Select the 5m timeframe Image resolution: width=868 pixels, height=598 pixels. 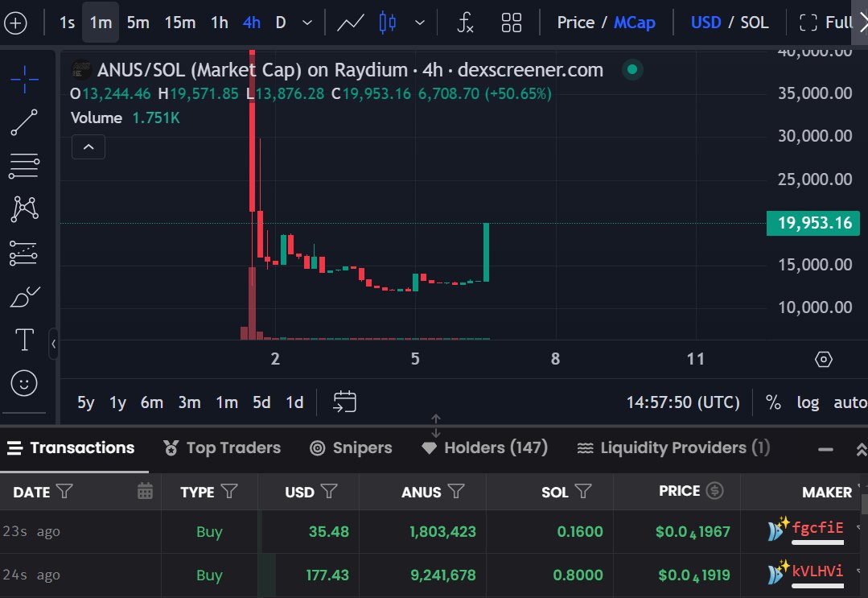[138, 23]
